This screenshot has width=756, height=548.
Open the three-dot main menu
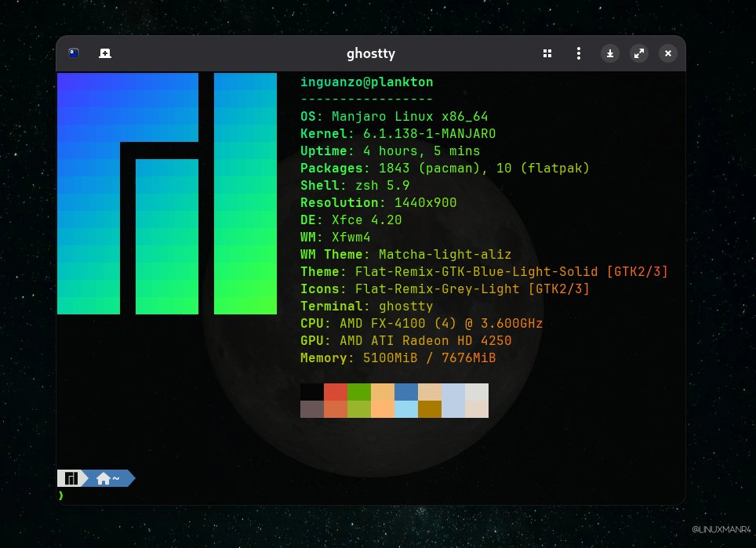[x=579, y=53]
